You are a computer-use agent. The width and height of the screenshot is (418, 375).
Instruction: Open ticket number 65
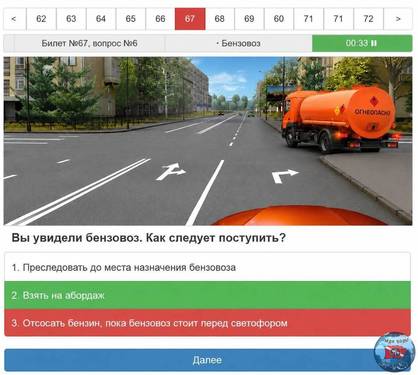point(130,19)
